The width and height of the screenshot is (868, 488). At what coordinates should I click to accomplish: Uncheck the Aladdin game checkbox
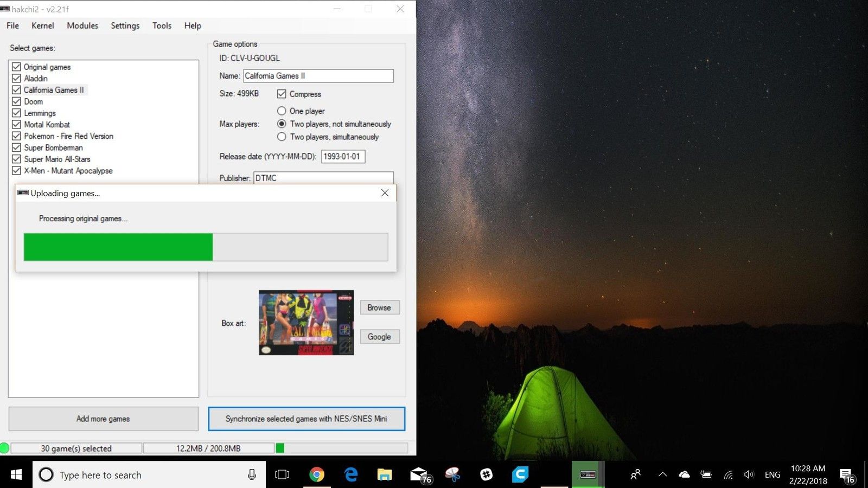coord(17,79)
